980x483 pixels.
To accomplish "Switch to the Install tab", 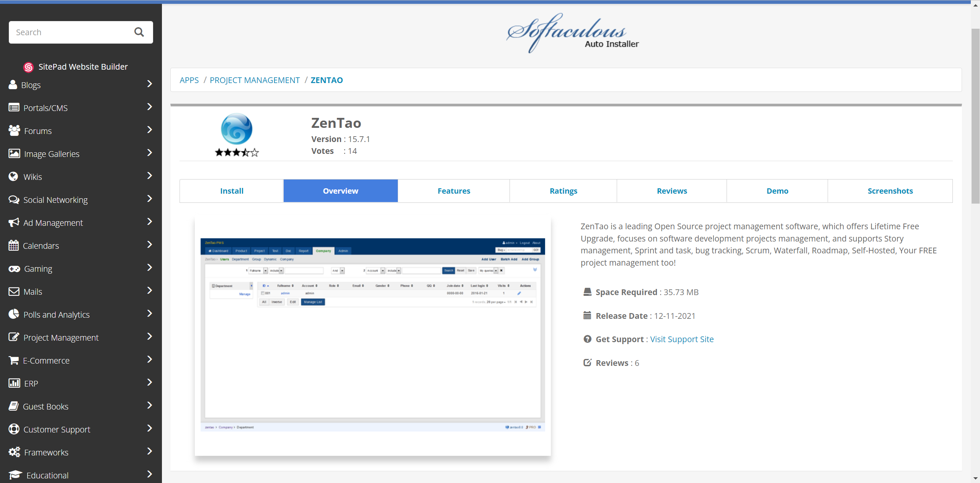I will coord(232,191).
